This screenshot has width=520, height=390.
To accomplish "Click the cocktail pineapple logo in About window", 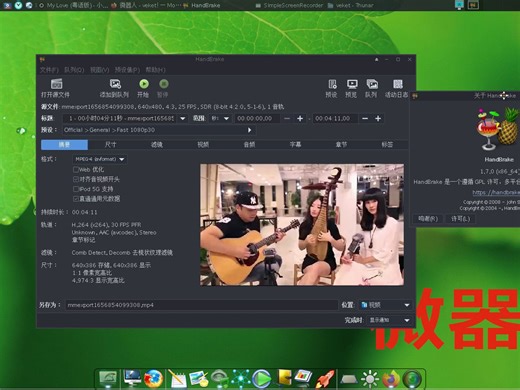I will [x=497, y=129].
